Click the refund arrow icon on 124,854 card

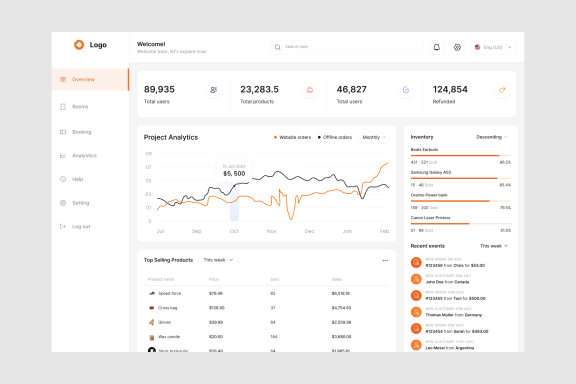[x=502, y=90]
